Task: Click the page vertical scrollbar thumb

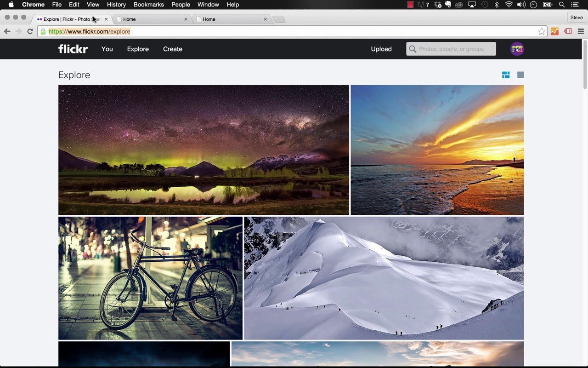Action: tap(585, 64)
